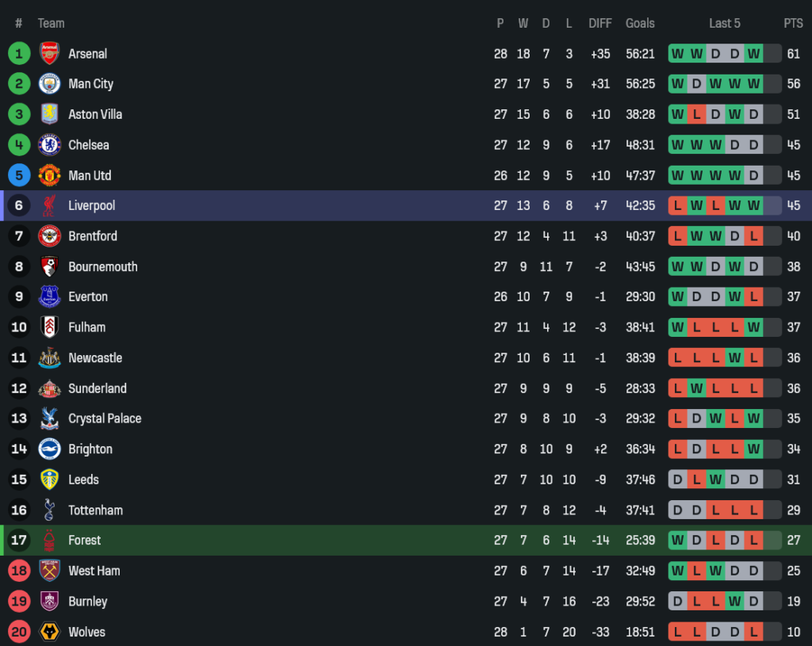Click the Liverpool club crest
The image size is (812, 646).
coord(49,206)
